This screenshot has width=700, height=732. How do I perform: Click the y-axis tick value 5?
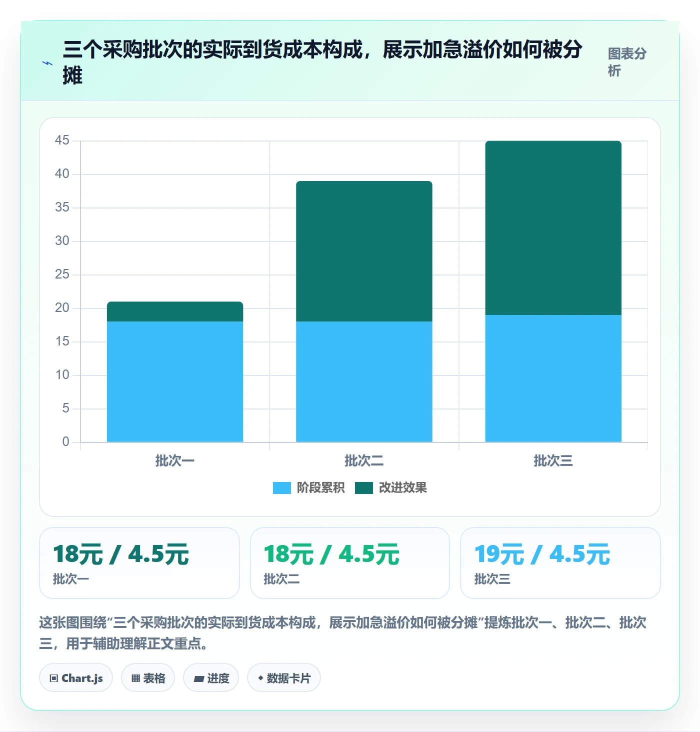[x=65, y=408]
